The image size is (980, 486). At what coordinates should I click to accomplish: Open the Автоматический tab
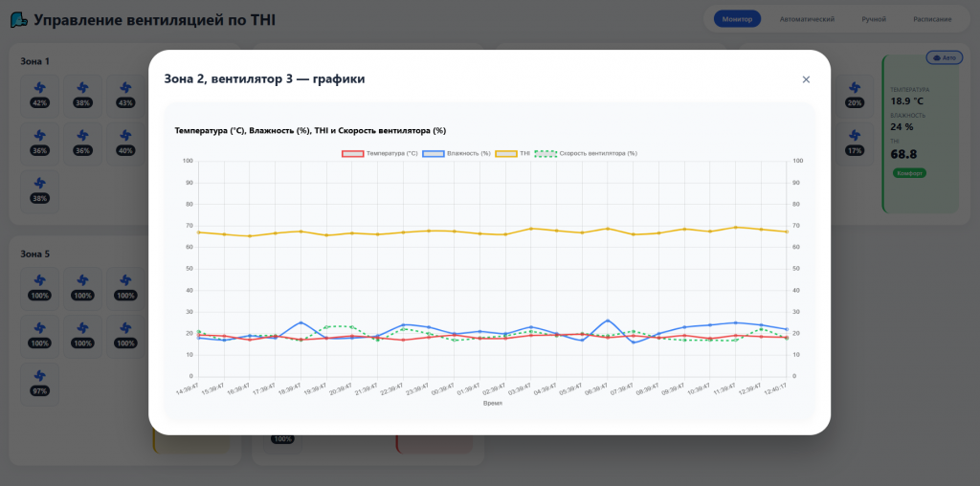click(x=807, y=19)
